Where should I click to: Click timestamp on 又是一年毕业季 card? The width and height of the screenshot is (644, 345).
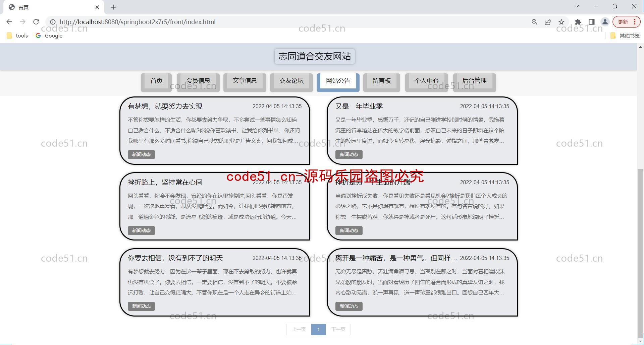pos(484,106)
